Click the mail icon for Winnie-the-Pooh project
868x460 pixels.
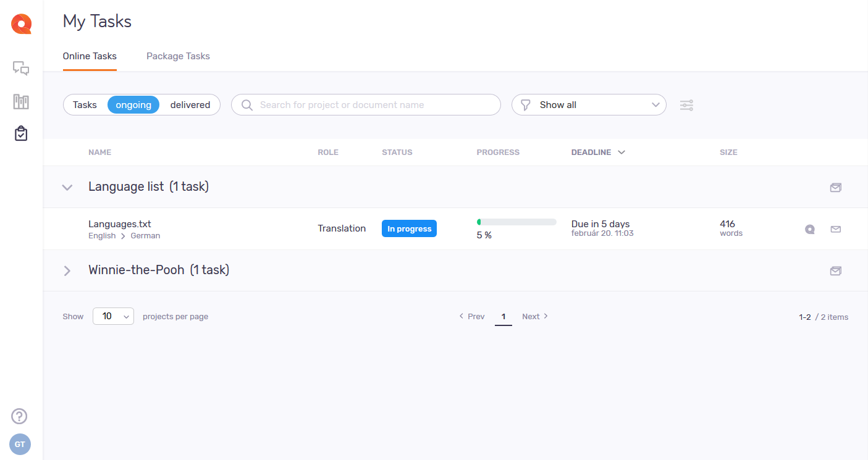(x=835, y=270)
